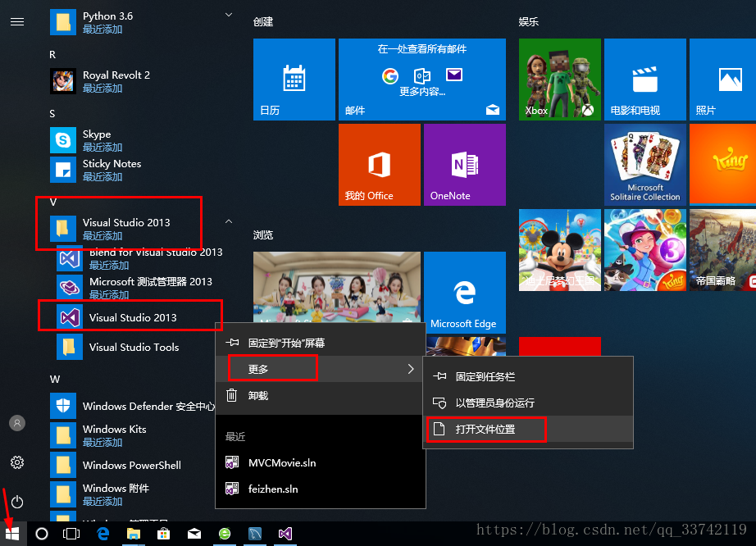Click the 浏览 group heading

[x=263, y=235]
